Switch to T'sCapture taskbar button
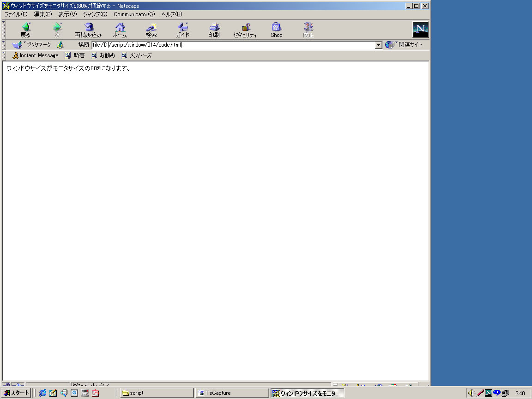532x399 pixels. pyautogui.click(x=232, y=393)
